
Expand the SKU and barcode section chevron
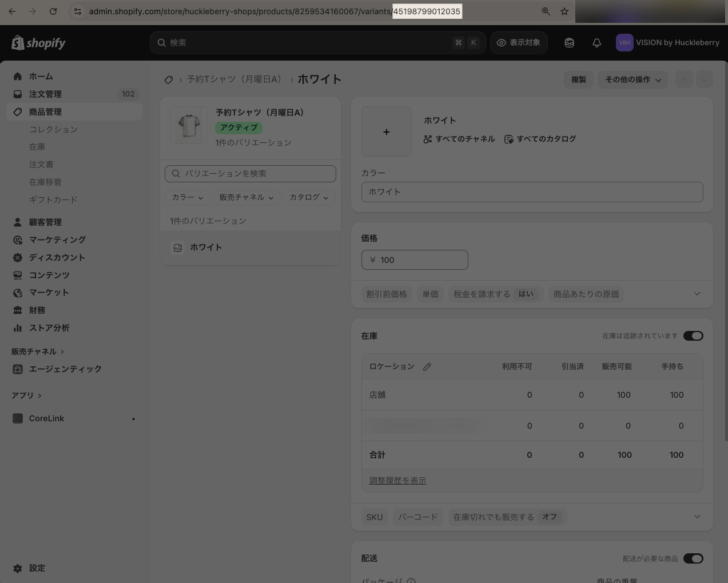[697, 517]
